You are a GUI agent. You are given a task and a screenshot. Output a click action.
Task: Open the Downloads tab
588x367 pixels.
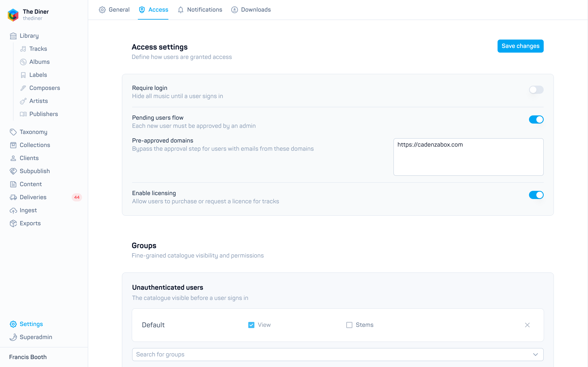tap(251, 10)
